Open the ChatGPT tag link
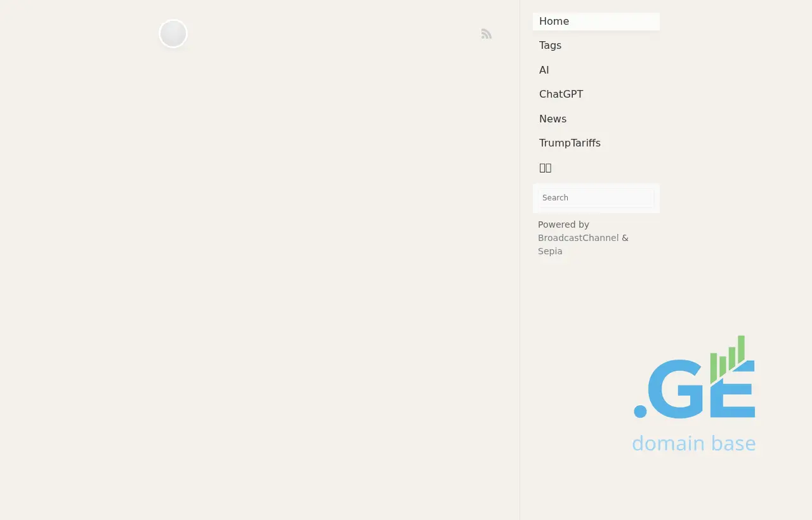The height and width of the screenshot is (520, 812). pyautogui.click(x=561, y=94)
